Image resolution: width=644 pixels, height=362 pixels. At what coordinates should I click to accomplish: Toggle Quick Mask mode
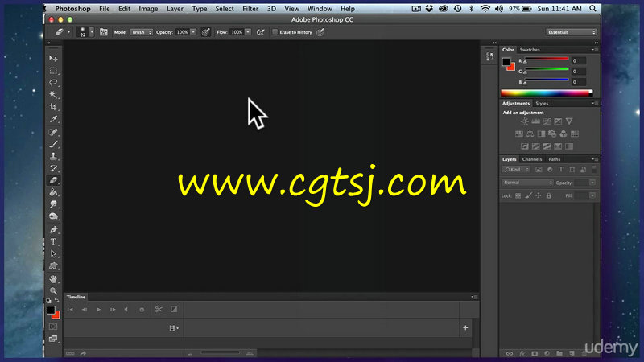point(53,327)
